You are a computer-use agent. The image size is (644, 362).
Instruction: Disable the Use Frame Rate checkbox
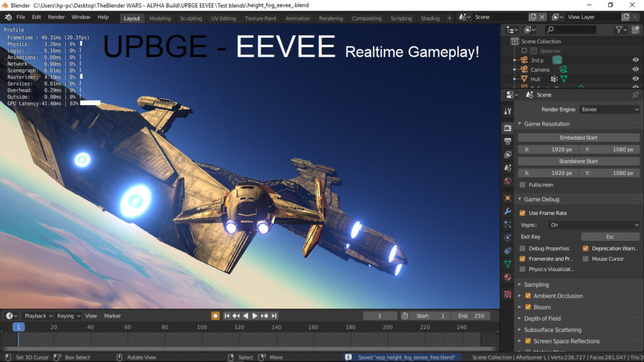coord(523,213)
